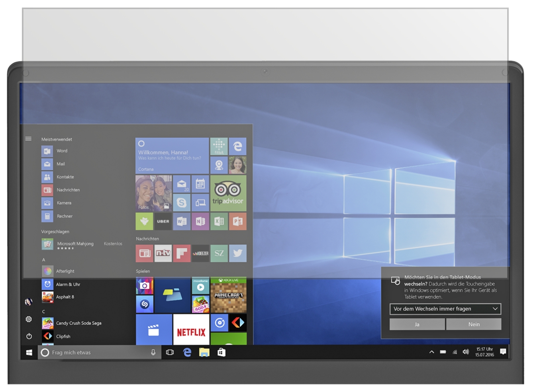Open the colorful camera tile under Spielen
539x392 pixels.
click(144, 286)
